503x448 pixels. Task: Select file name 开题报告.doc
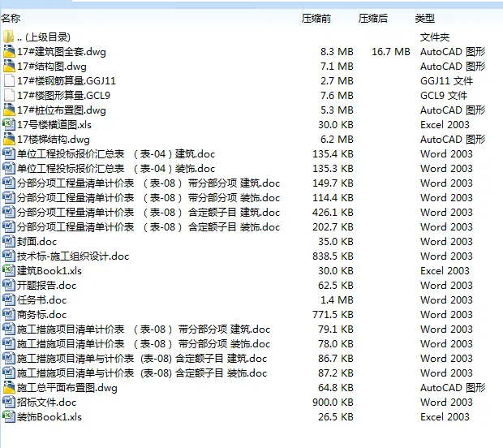pos(47,286)
